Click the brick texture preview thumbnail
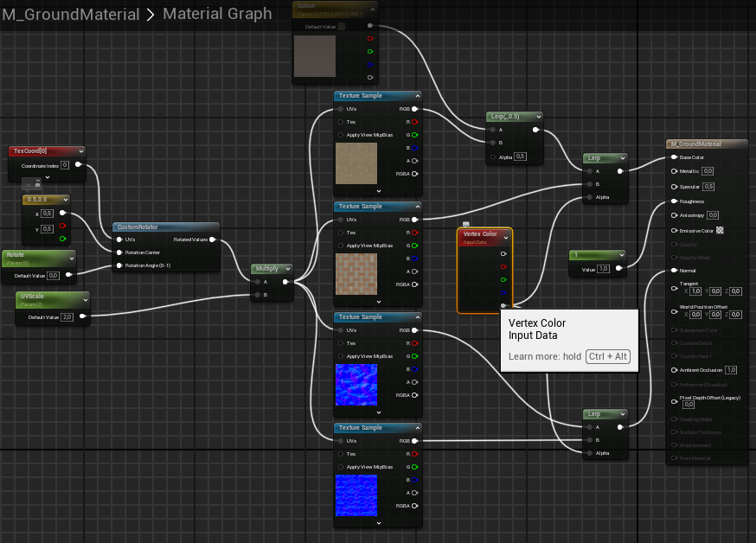 356,274
